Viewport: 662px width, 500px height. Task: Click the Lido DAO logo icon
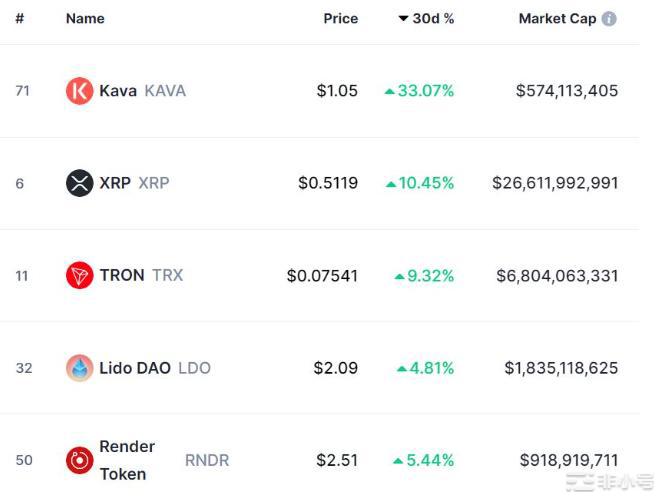79,368
